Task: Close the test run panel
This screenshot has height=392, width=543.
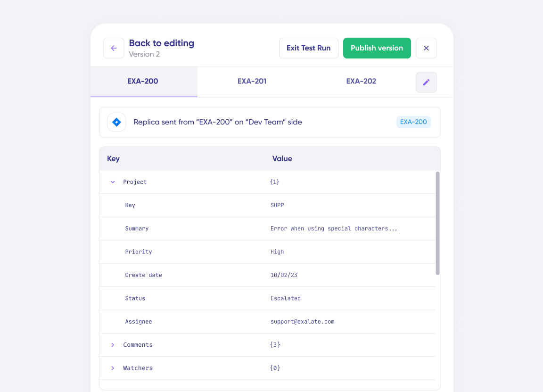Action: click(426, 48)
